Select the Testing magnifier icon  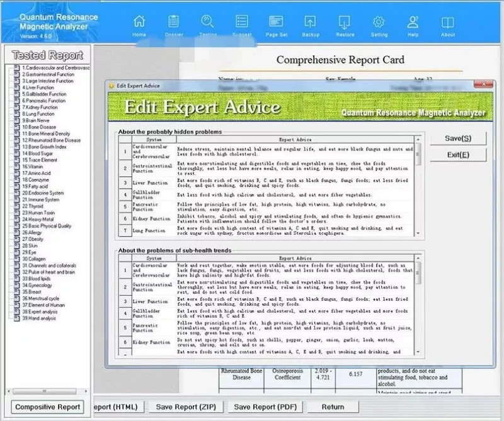pyautogui.click(x=207, y=21)
